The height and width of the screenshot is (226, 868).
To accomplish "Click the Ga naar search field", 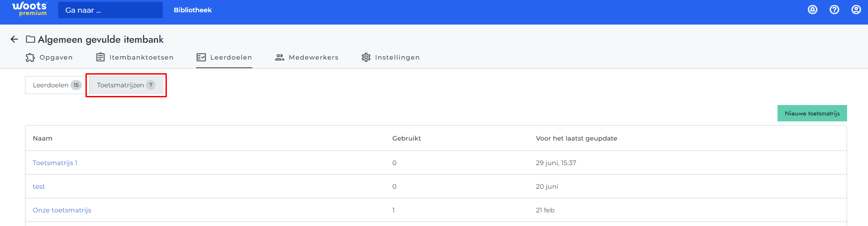I will click(110, 10).
